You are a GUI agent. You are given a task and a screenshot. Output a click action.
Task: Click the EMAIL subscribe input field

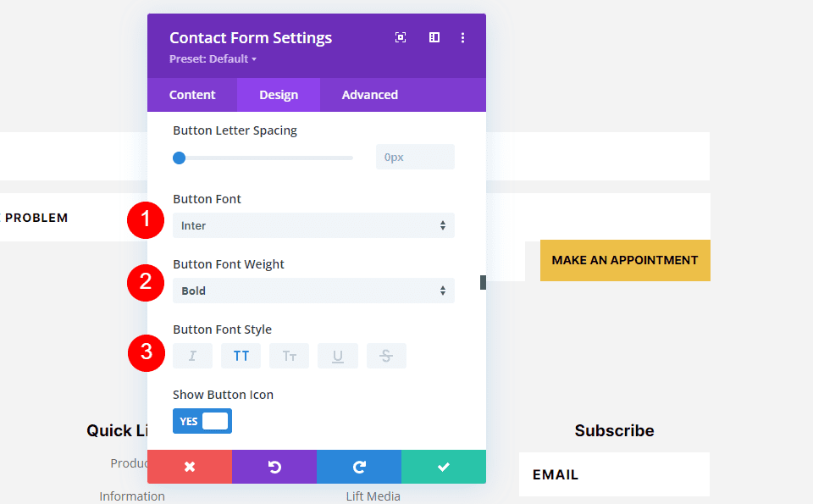[613, 474]
